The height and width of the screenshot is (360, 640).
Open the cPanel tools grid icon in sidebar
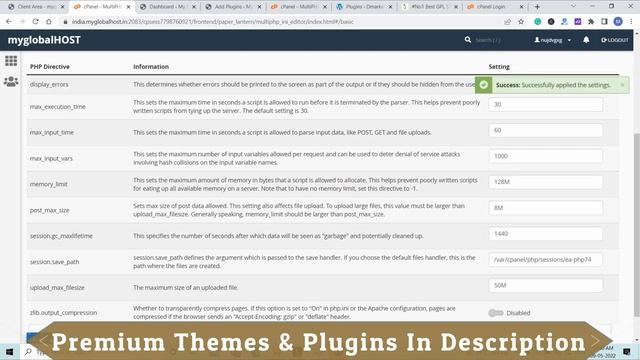coord(11,61)
